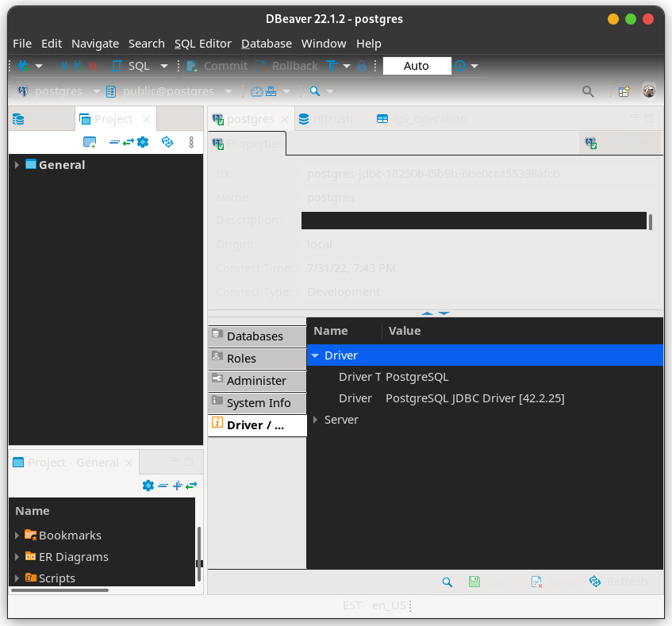Open a new SQL script editor

131,66
